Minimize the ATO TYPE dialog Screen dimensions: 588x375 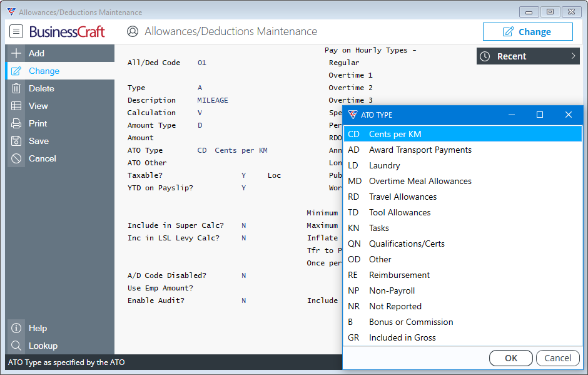[512, 115]
